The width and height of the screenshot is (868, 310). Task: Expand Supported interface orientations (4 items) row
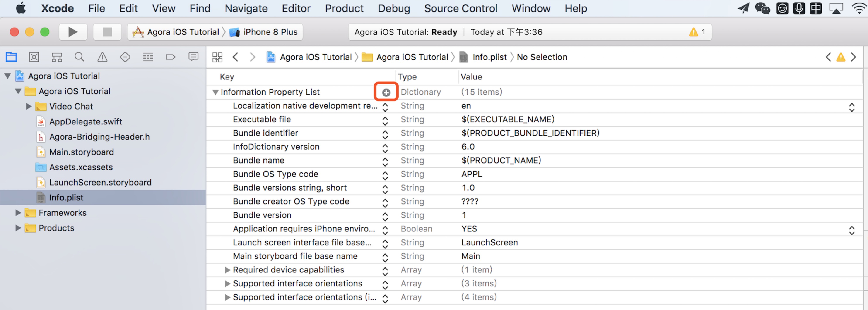(227, 297)
